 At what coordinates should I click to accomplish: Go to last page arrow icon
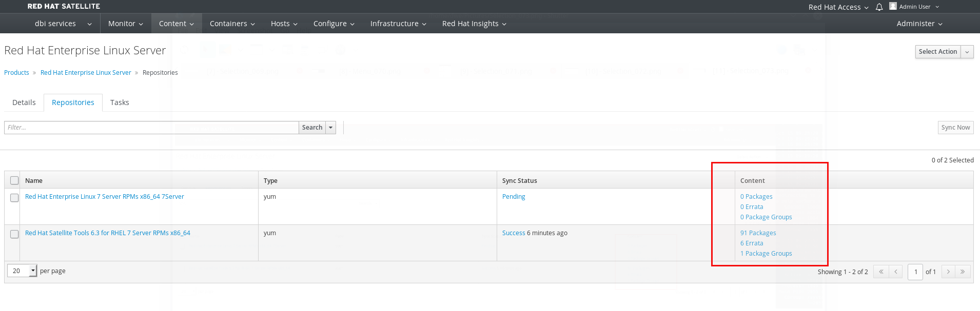[x=963, y=272]
